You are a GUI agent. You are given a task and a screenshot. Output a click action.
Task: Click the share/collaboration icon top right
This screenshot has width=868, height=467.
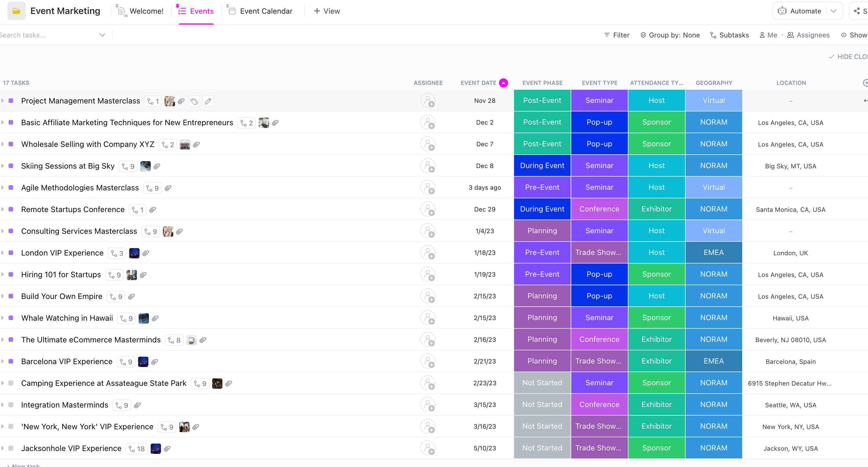pyautogui.click(x=857, y=11)
